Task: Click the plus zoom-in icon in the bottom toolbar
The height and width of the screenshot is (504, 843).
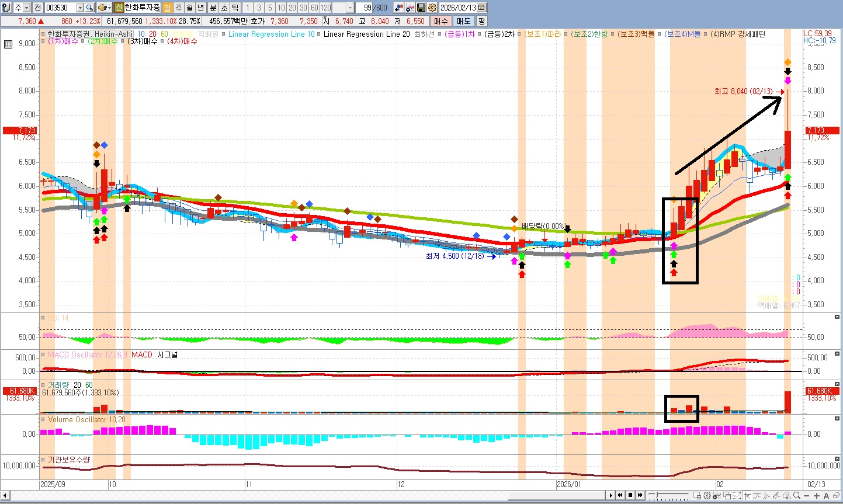Action: [817, 495]
